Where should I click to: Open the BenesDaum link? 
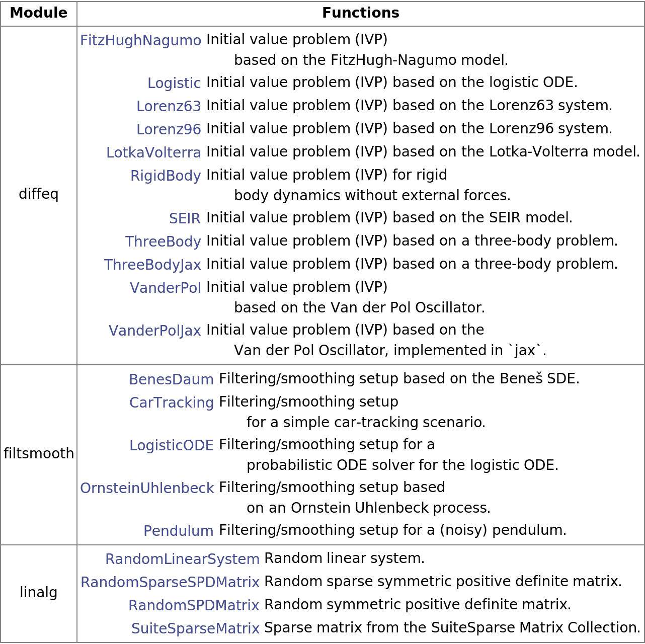click(x=171, y=380)
